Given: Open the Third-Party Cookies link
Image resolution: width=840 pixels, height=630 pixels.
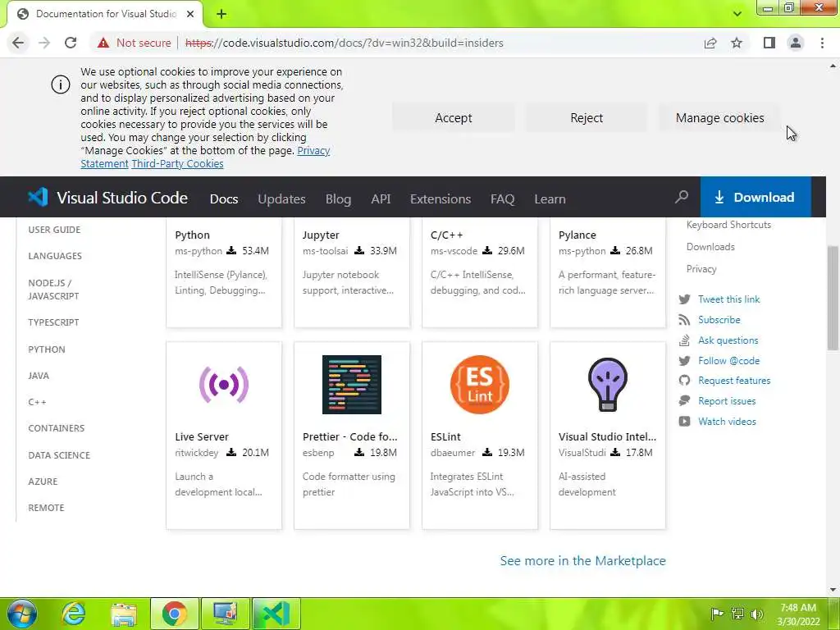Looking at the screenshot, I should pos(177,164).
